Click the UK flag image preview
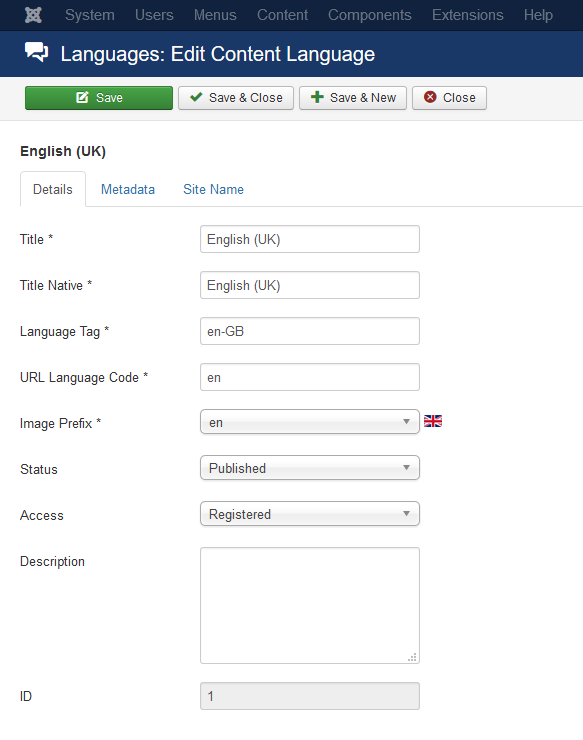583x740 pixels. [433, 421]
